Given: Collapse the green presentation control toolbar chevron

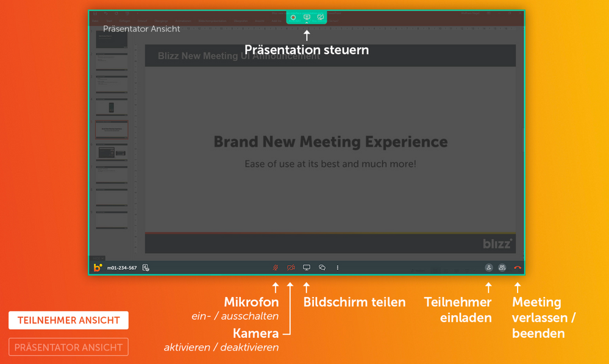Looking at the screenshot, I should point(307,23).
